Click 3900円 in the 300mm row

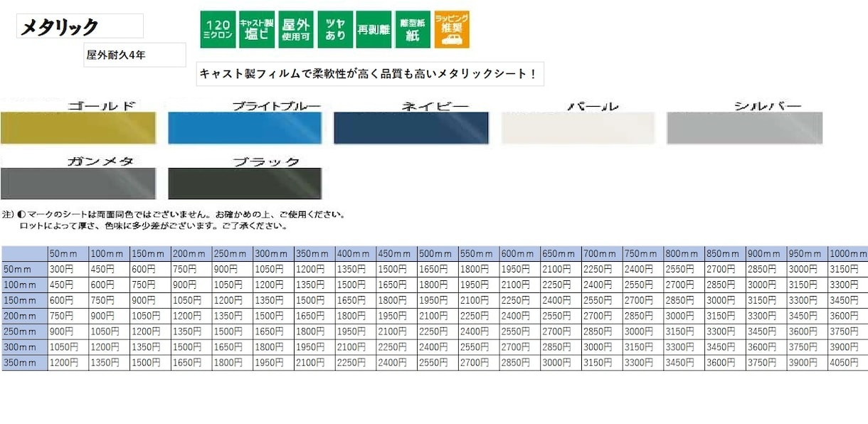click(x=848, y=347)
